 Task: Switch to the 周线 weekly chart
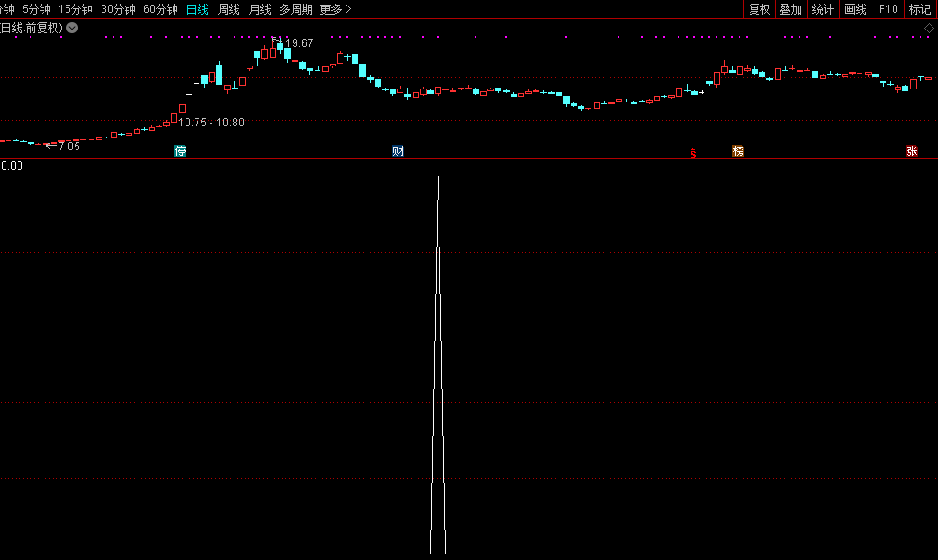click(228, 9)
